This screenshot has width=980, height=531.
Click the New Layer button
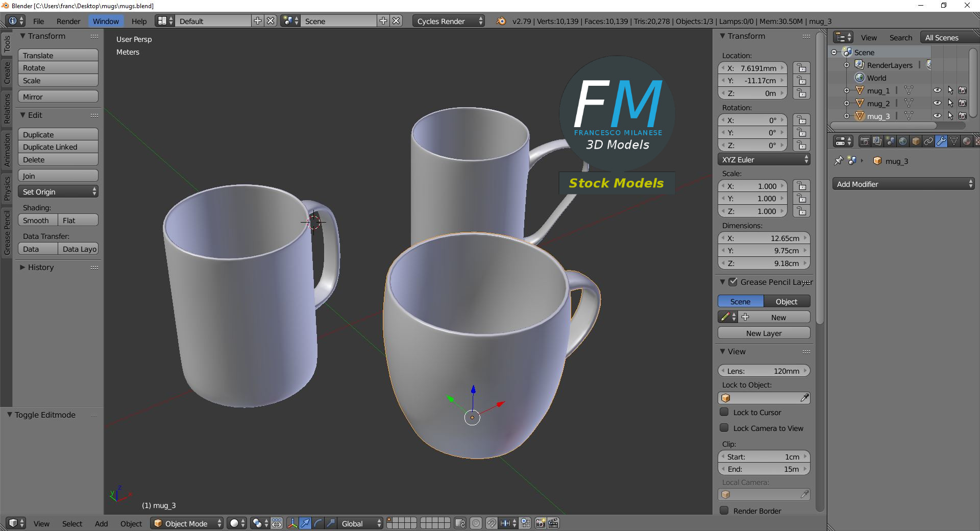(x=764, y=333)
